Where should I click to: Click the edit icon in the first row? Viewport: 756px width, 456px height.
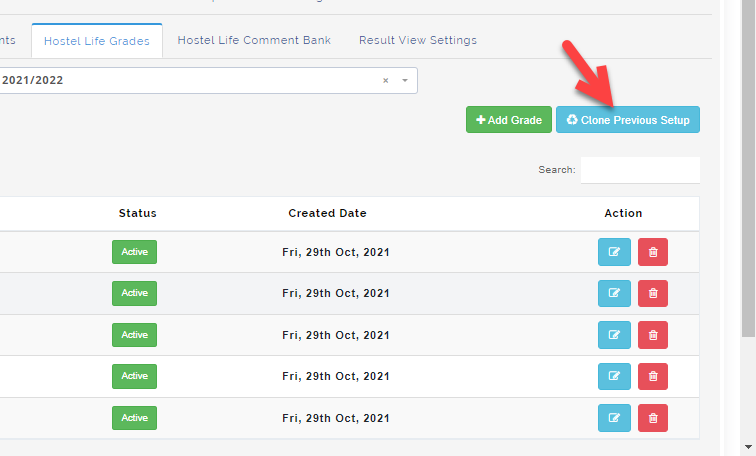(614, 252)
